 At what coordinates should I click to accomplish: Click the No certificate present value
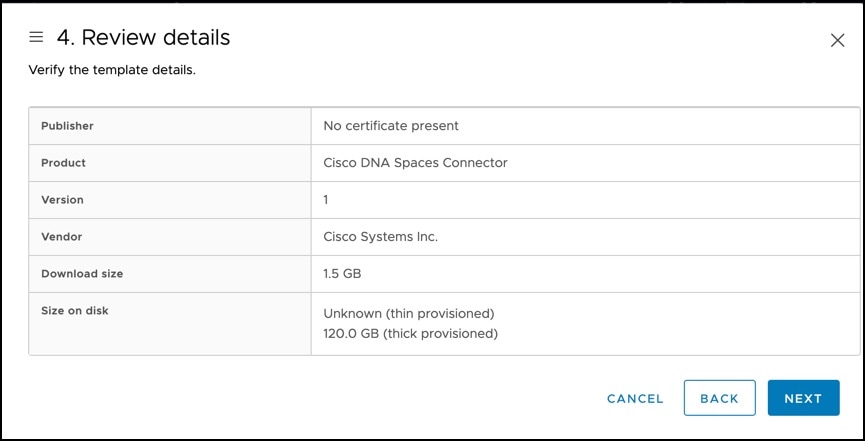coord(391,126)
